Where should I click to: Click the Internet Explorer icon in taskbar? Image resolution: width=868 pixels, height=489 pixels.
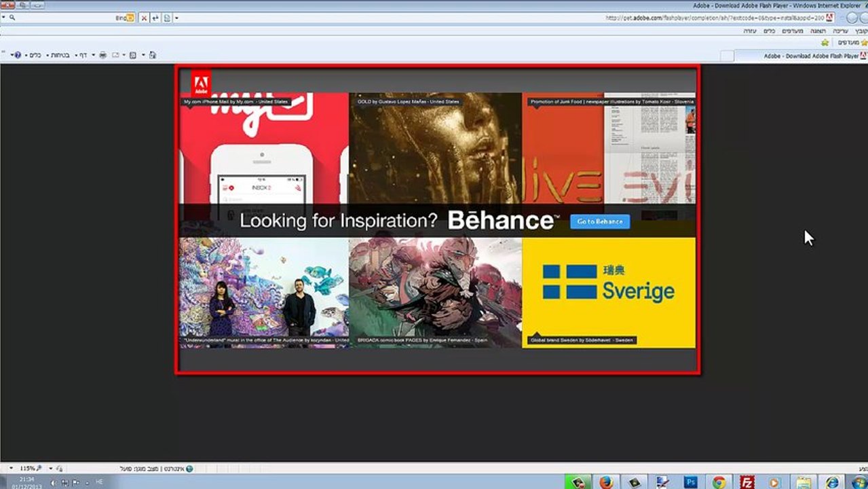832,482
